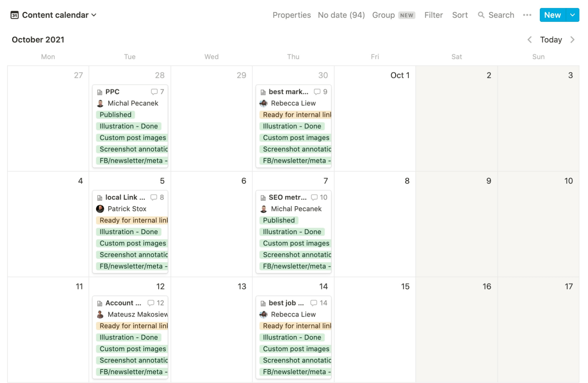Open the Sort menu
Screen dimensions: 588x383
(x=460, y=15)
